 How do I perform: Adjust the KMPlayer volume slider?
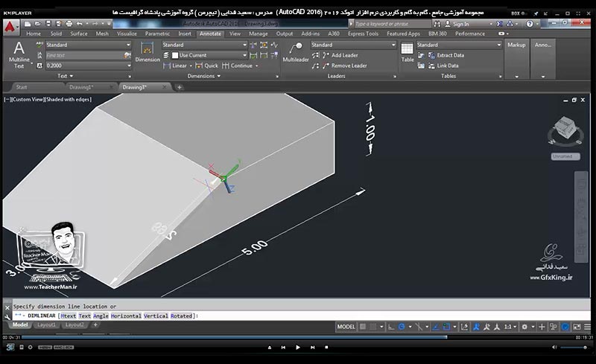pos(573,348)
